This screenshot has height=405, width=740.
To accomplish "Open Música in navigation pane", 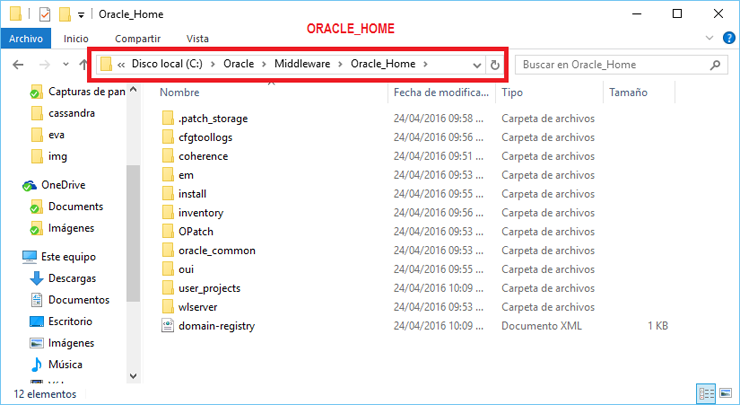I will 65,364.
